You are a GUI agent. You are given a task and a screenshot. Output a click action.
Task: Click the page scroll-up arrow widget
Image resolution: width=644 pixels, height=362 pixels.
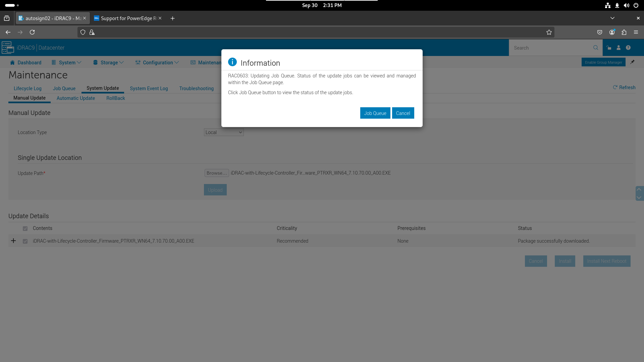(x=639, y=190)
